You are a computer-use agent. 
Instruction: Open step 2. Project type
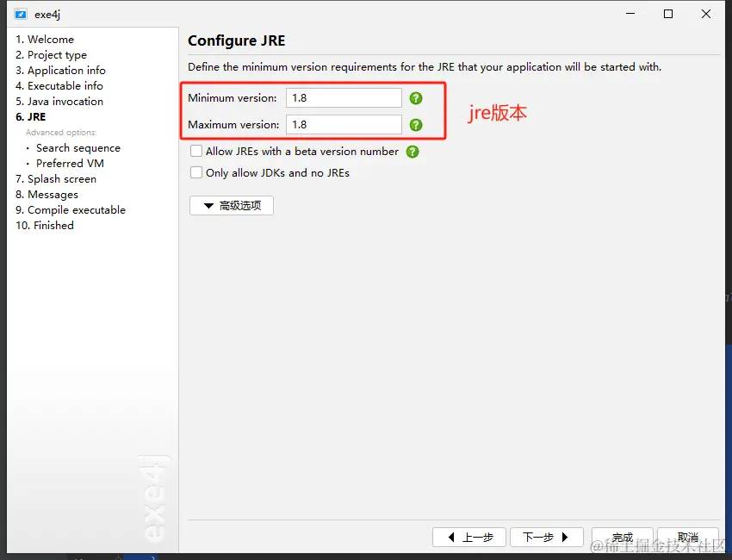[x=51, y=54]
